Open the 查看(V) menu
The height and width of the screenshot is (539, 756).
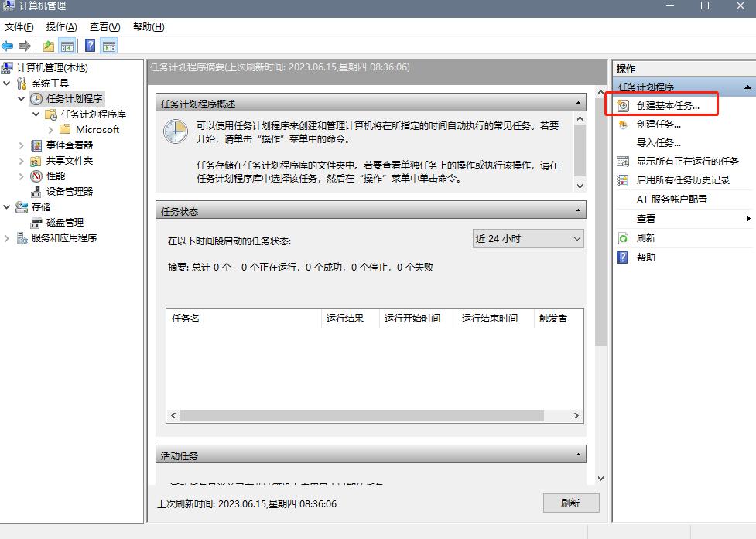tap(104, 26)
